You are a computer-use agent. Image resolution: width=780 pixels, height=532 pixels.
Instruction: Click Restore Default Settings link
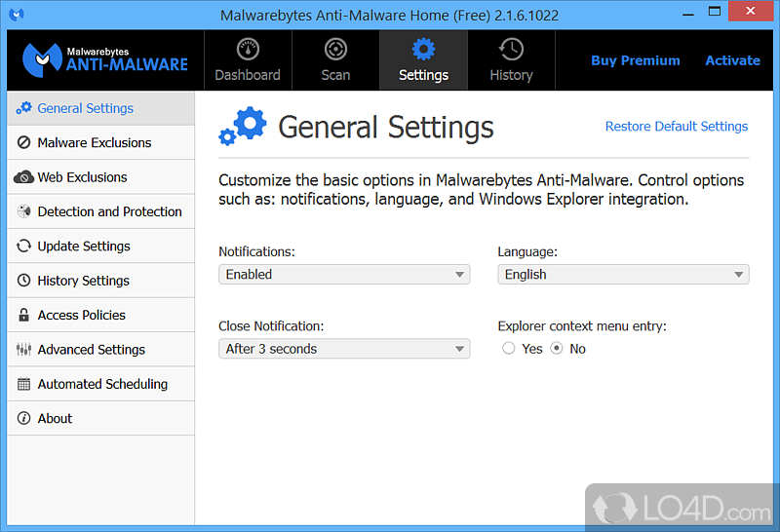point(676,127)
